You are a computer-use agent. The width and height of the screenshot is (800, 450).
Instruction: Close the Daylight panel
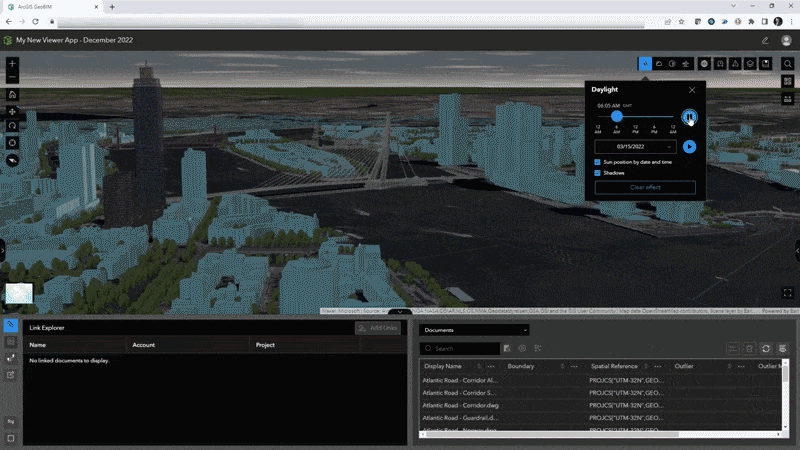click(692, 90)
